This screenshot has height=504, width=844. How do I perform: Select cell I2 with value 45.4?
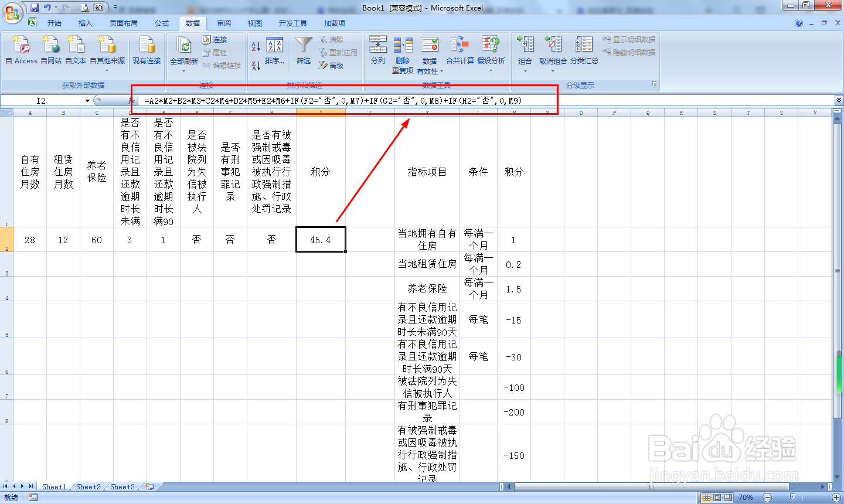pyautogui.click(x=321, y=240)
